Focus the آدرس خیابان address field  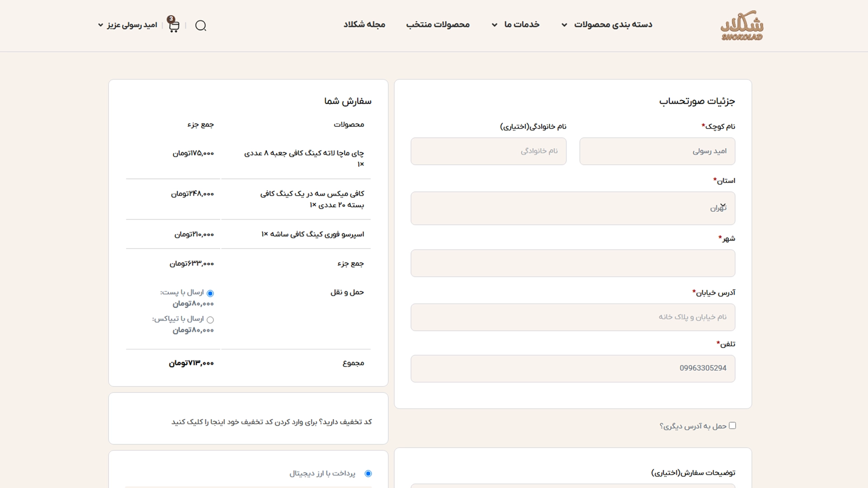573,317
